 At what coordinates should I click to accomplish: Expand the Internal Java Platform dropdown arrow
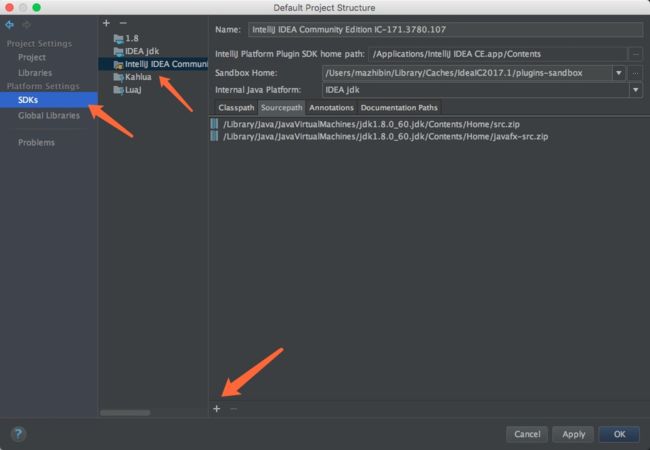(635, 90)
